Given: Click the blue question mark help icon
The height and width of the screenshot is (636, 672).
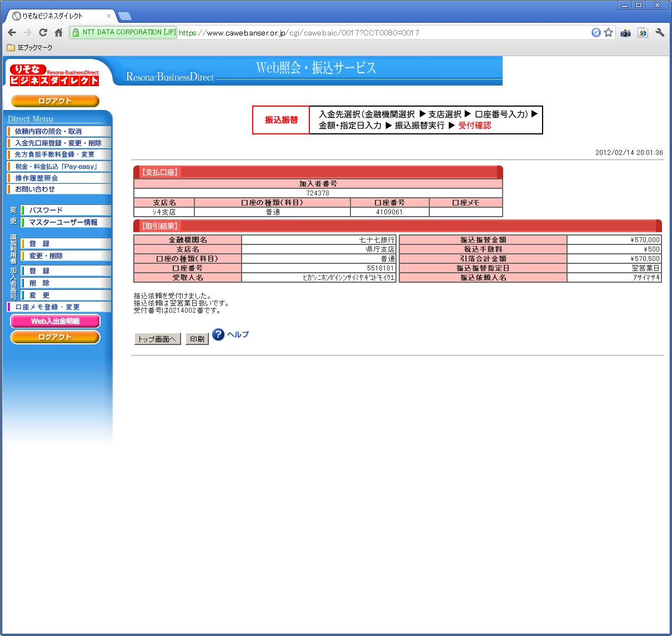Looking at the screenshot, I should coord(218,334).
